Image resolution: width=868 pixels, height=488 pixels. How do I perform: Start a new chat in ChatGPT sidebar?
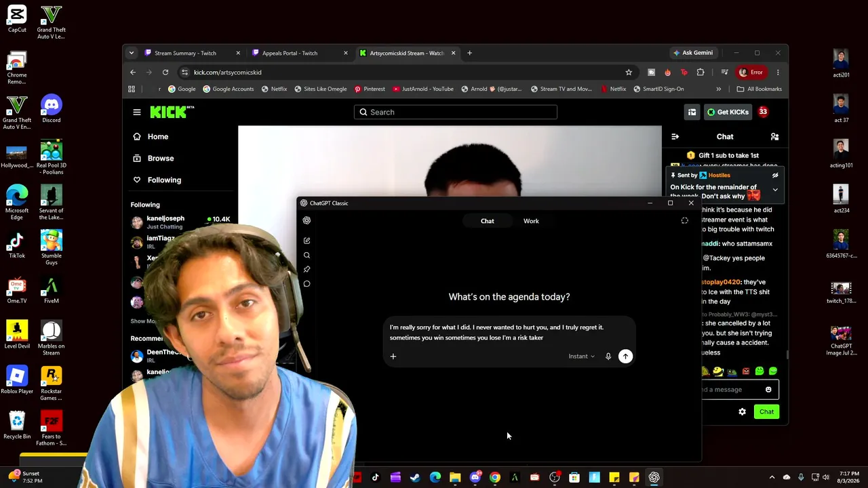307,241
